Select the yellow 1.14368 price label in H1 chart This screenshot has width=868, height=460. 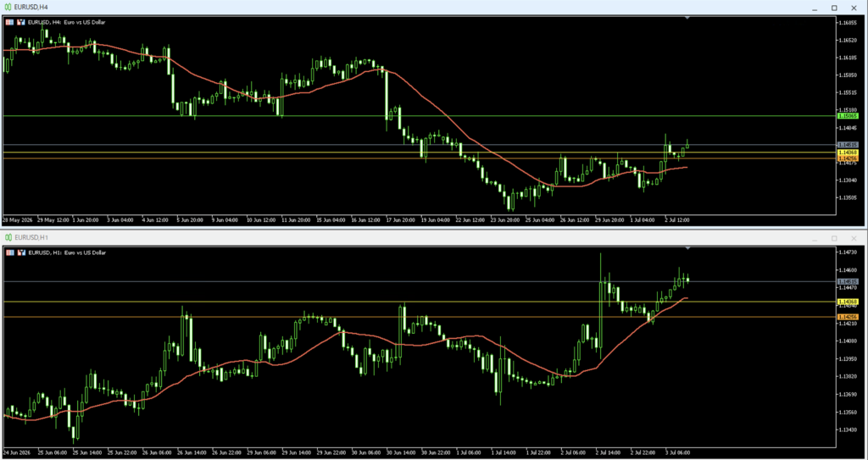click(x=848, y=302)
